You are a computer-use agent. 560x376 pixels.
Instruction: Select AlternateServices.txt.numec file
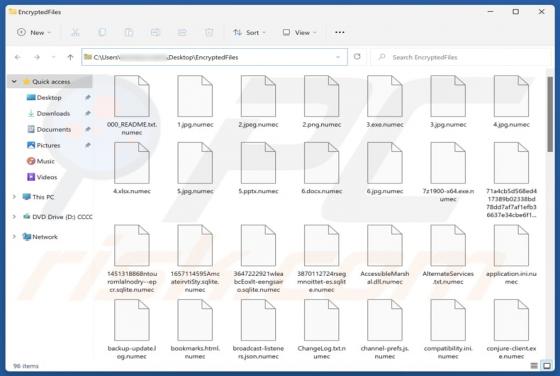448,254
